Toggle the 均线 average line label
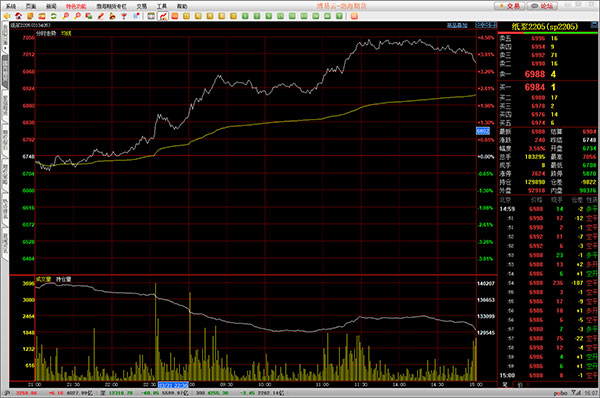Viewport: 600px width, 398px height. (x=66, y=33)
